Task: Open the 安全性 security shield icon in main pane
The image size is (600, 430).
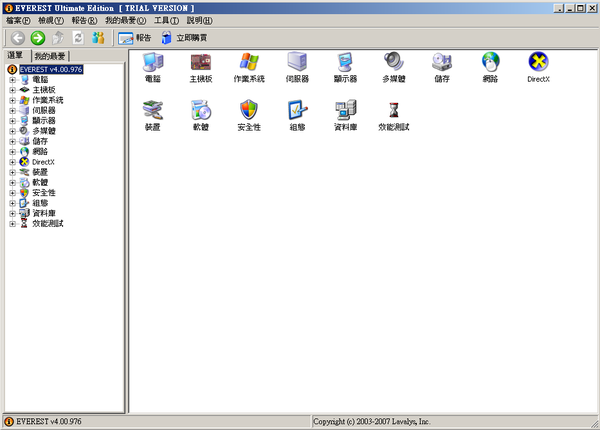Action: (x=249, y=116)
